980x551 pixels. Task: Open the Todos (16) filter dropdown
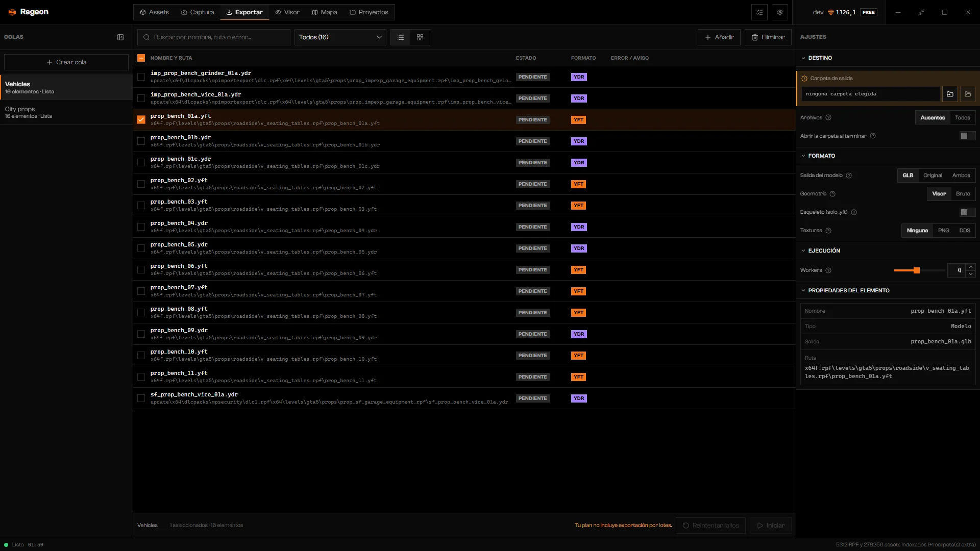[340, 37]
